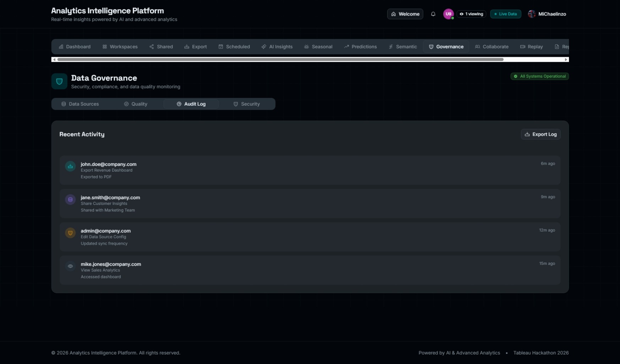Open the Collaborate tab
This screenshot has width=620, height=364.
[492, 47]
